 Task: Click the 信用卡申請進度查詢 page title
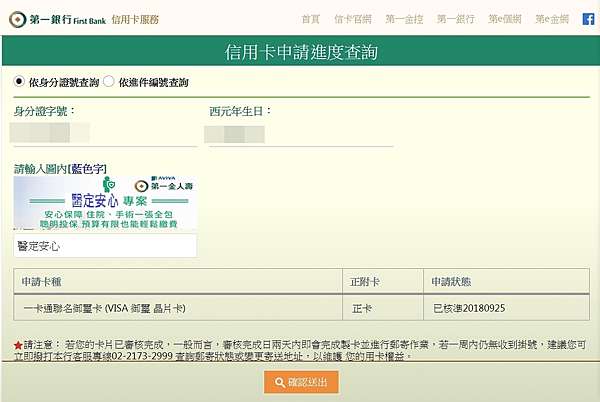(x=301, y=52)
